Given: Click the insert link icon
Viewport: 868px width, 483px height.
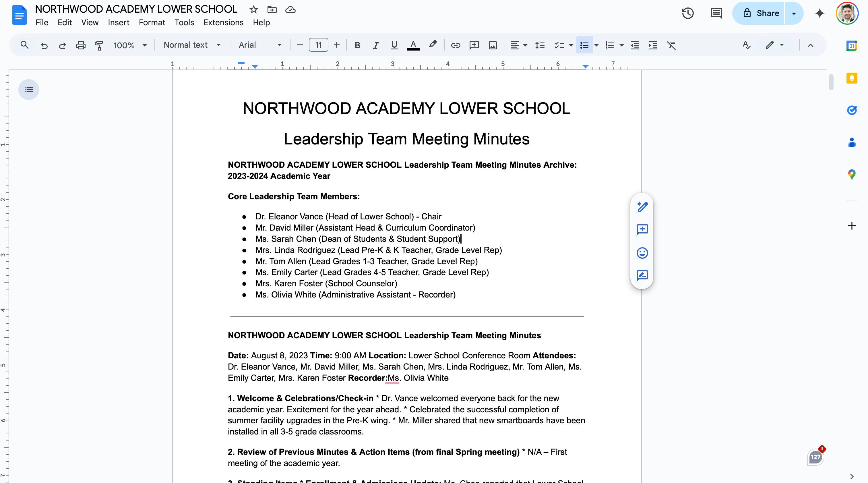Looking at the screenshot, I should click(456, 45).
